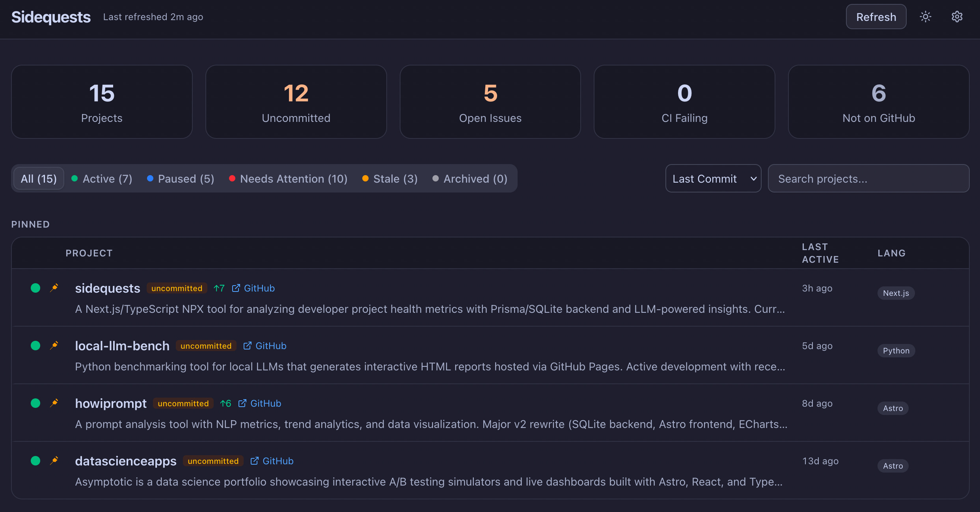Focus the Search projects field
Image resolution: width=980 pixels, height=512 pixels.
point(868,179)
